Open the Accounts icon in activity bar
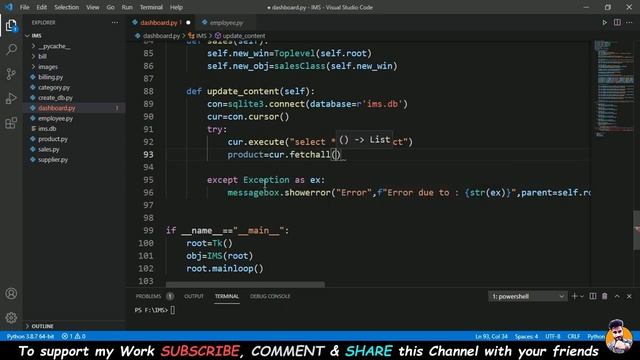The image size is (640, 360). [x=11, y=293]
